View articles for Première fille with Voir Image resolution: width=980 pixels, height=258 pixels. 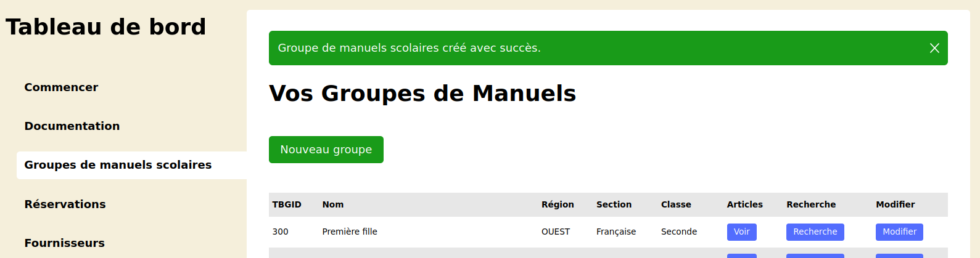[741, 232]
